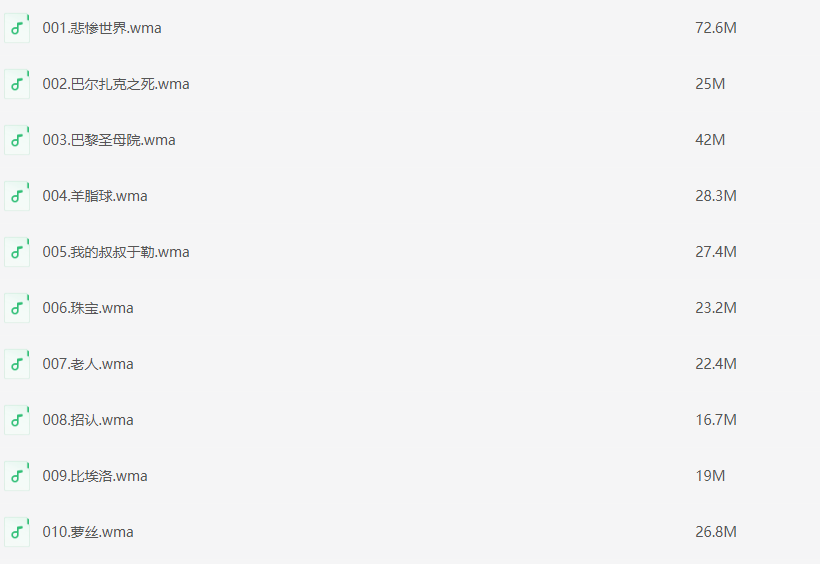Click the 19M size of 009.比埃洛.wma
This screenshot has height=564, width=820.
[x=710, y=476]
